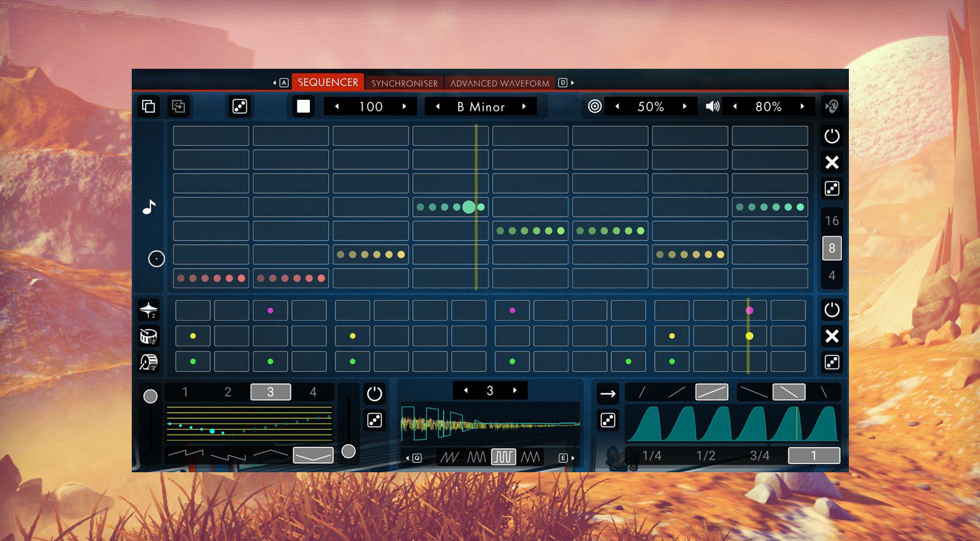Toggle the drum section power button
The height and width of the screenshot is (541, 980).
(x=832, y=310)
